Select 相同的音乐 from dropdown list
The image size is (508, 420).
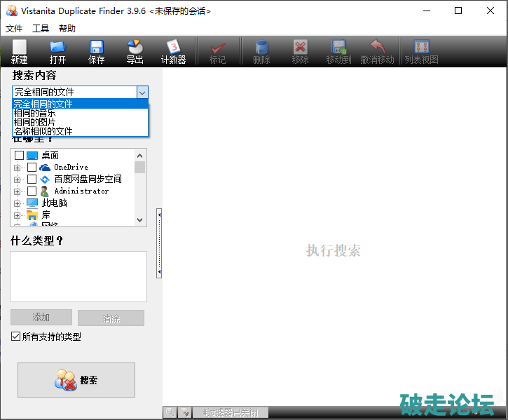click(x=34, y=113)
